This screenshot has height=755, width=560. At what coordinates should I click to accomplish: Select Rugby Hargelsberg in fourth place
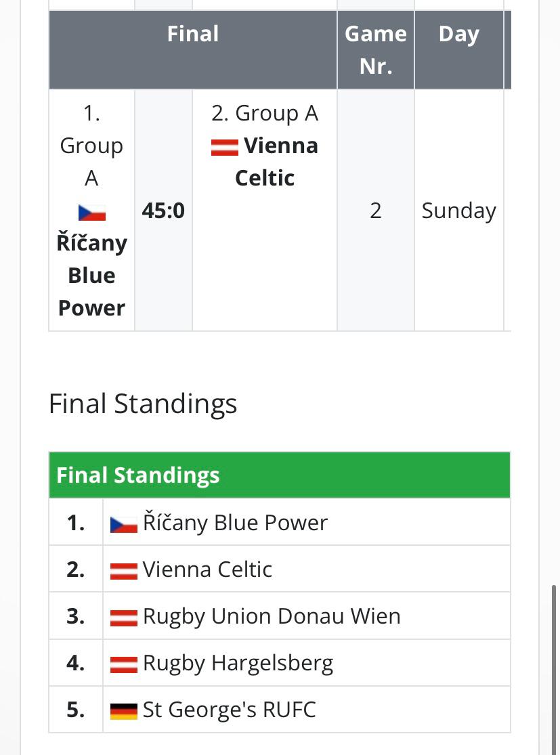pos(238,664)
